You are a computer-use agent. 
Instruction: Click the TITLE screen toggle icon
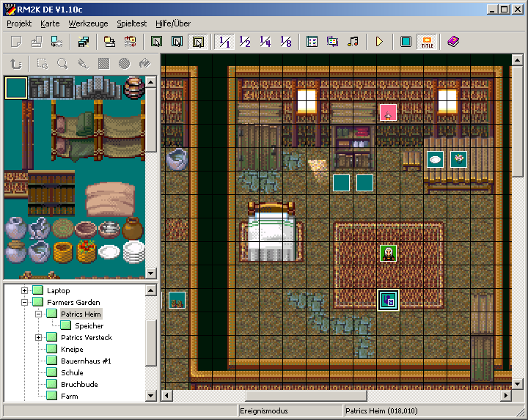[x=426, y=42]
